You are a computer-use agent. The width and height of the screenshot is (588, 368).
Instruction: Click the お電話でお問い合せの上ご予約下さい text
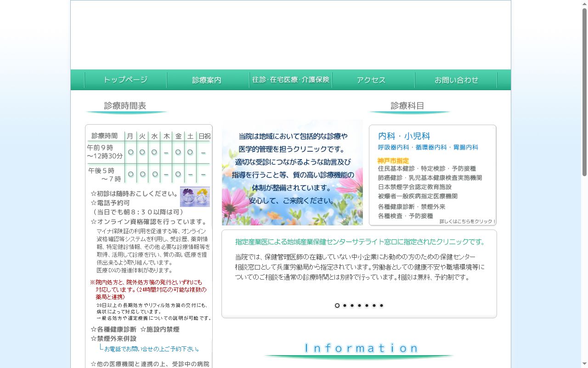(152, 349)
